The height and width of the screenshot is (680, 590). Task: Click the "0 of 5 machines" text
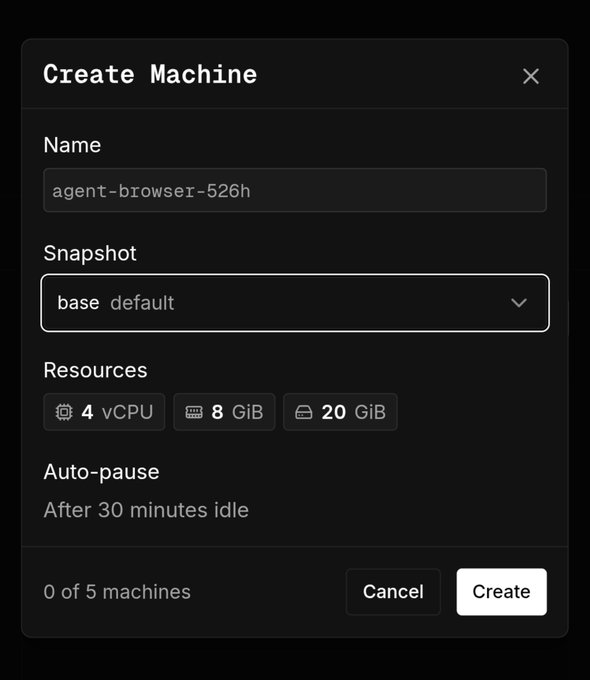click(117, 592)
